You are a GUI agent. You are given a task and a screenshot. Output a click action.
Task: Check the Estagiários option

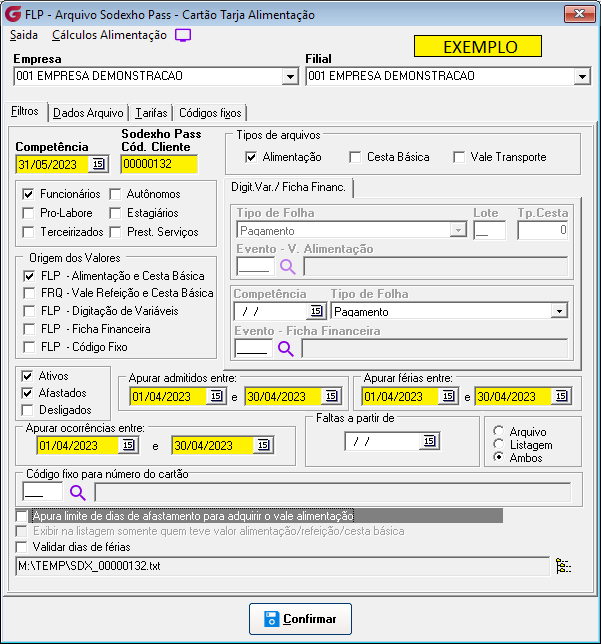(115, 213)
